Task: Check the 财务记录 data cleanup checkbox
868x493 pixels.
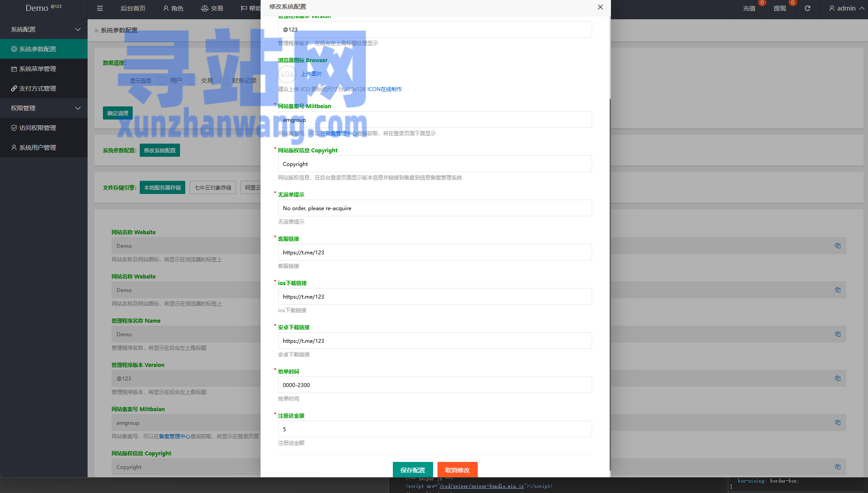Action: (x=224, y=81)
